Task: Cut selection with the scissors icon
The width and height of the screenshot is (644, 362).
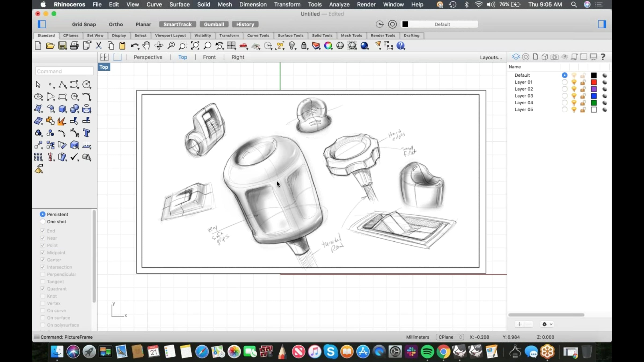Action: point(99,46)
